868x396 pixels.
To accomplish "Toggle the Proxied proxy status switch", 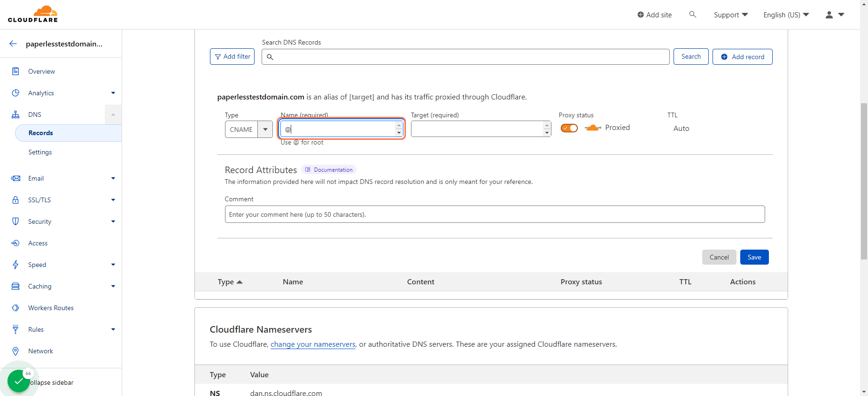I will 569,128.
